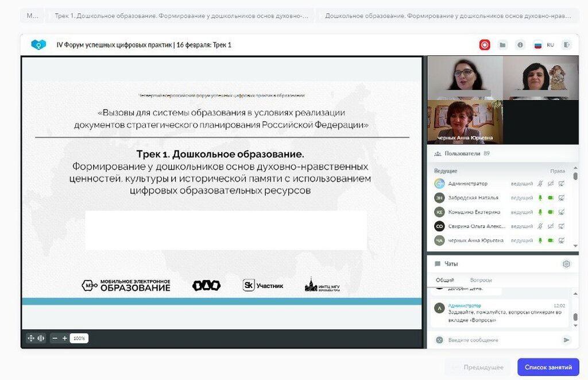588x380 pixels.
Task: Click the fit-to-width icon under the slide
Action: (x=41, y=338)
